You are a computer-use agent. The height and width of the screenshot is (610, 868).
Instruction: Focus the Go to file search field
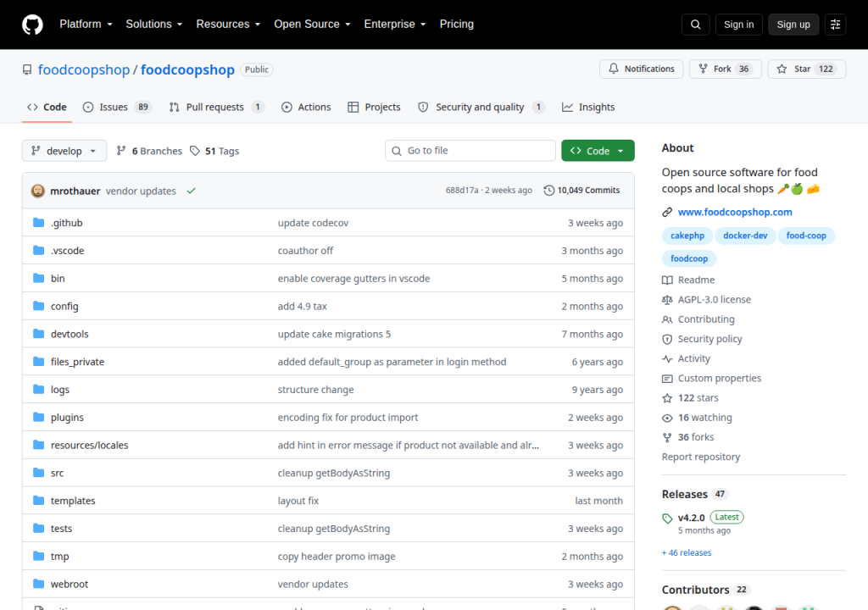(x=470, y=151)
